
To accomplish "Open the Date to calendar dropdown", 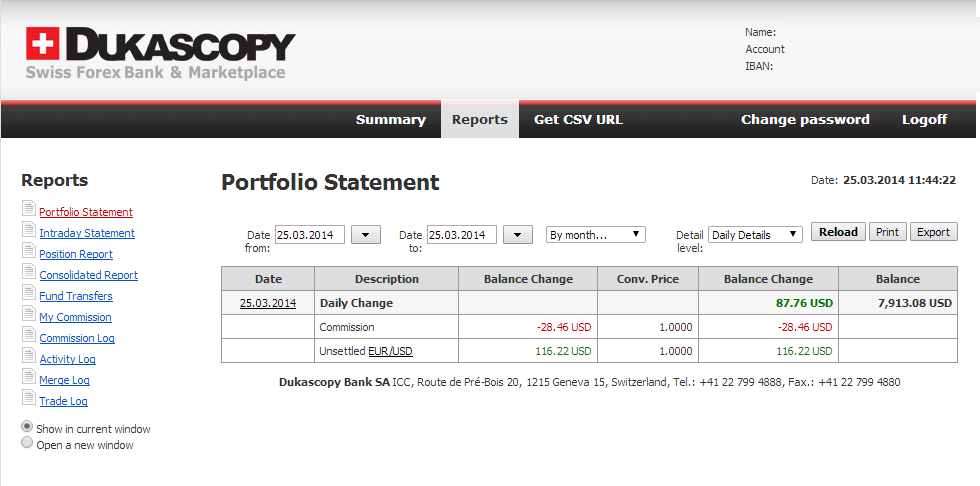I will tap(518, 235).
